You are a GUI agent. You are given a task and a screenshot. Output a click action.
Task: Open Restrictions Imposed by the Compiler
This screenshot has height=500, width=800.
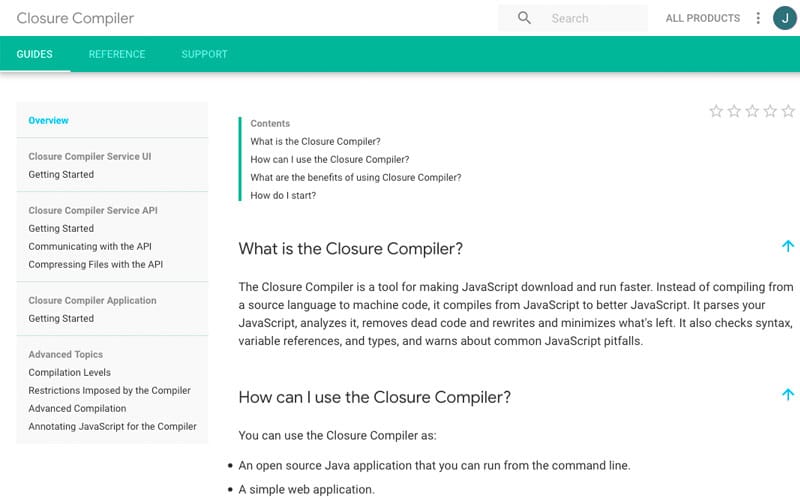110,390
